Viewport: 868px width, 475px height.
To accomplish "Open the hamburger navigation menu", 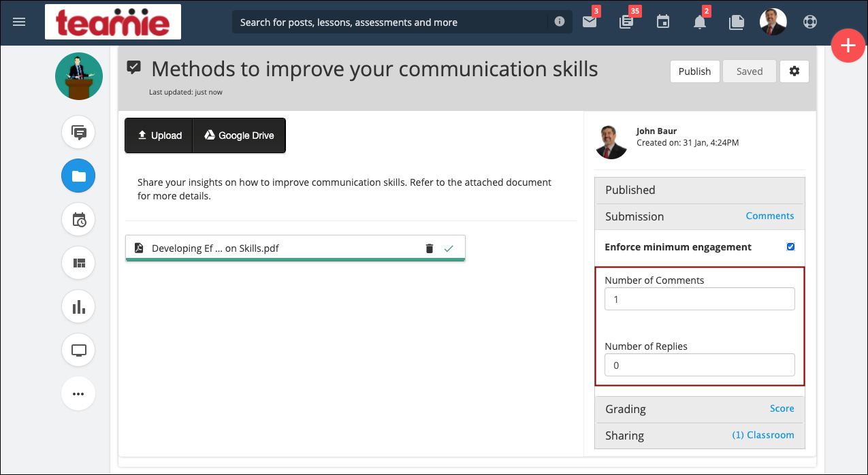I will click(x=19, y=22).
